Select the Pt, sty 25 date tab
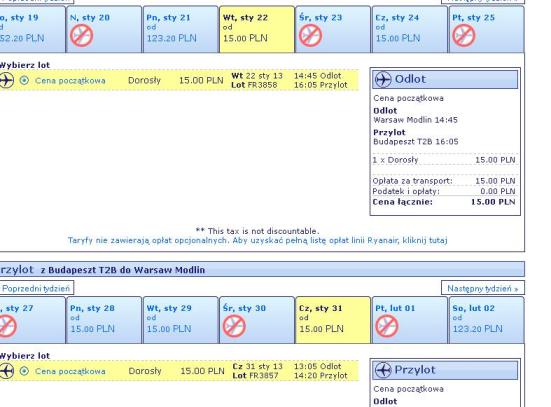 486,30
